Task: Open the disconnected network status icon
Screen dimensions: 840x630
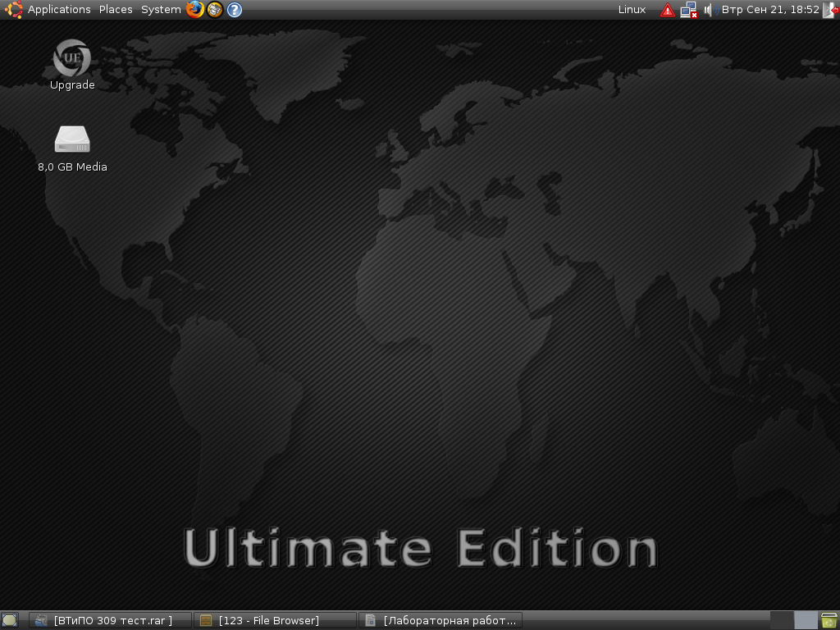Action: point(688,10)
